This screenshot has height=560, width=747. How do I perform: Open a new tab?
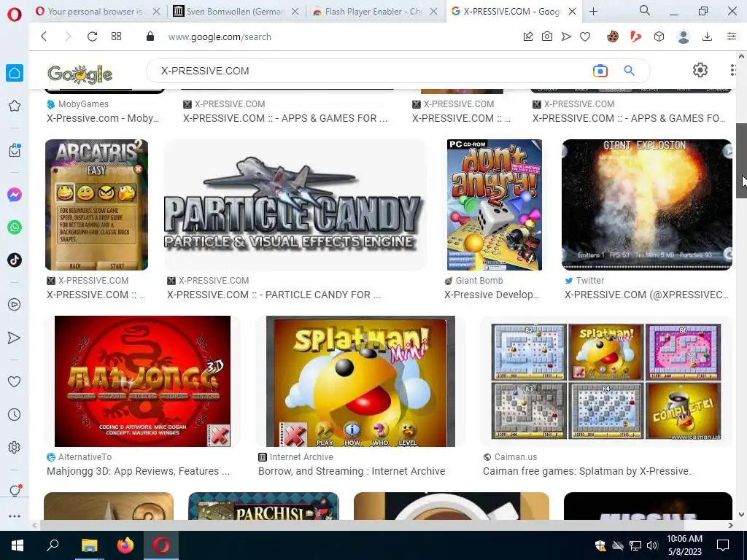(x=593, y=12)
